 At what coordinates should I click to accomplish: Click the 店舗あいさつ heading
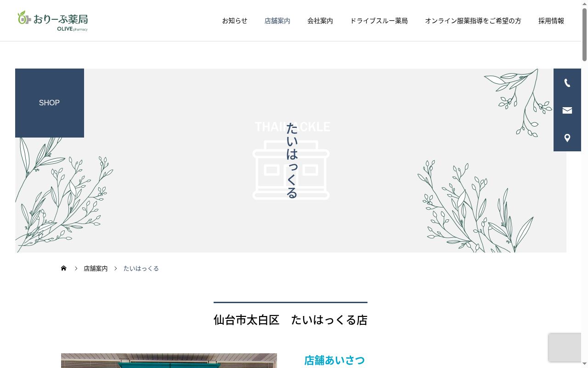(x=334, y=360)
